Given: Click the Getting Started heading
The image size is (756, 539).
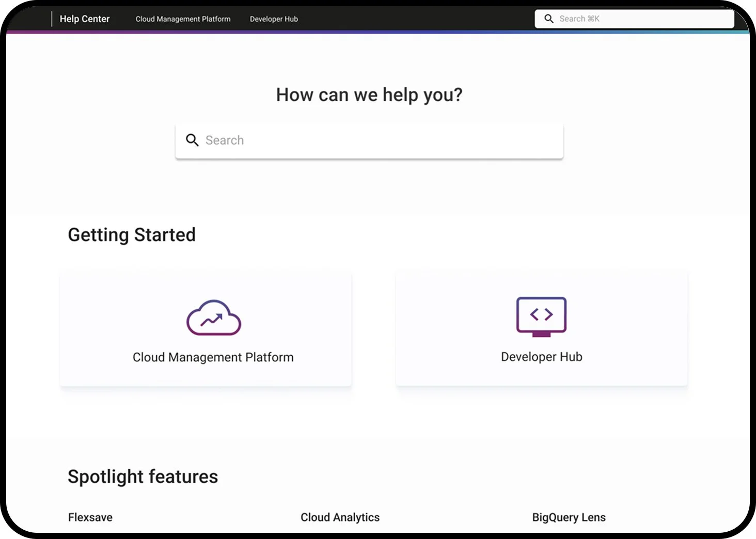Looking at the screenshot, I should point(132,235).
